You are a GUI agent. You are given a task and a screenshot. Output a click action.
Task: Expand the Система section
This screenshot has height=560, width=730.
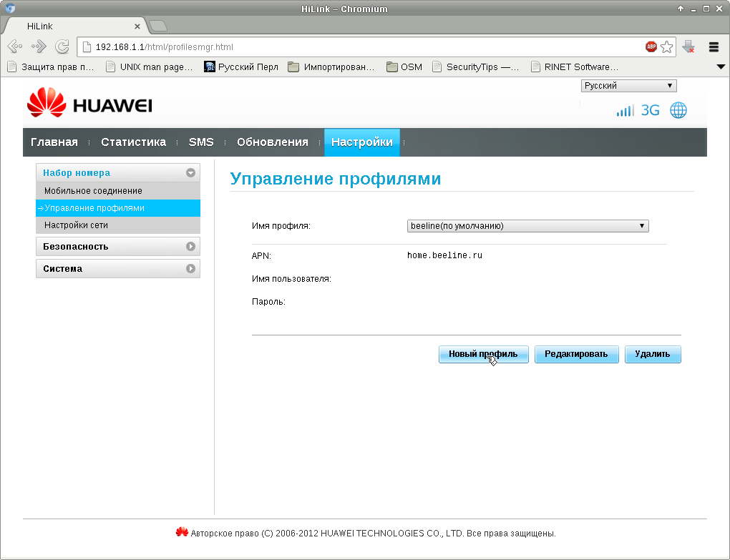click(x=118, y=269)
